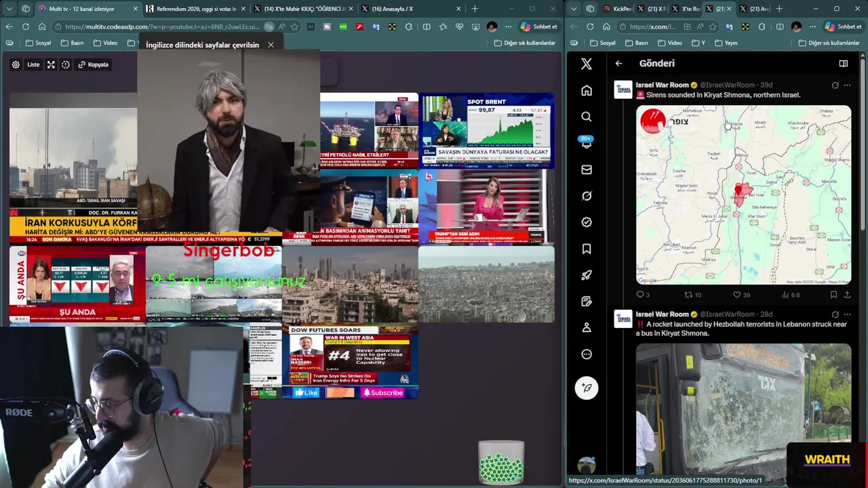Repost the sirens post showing 10
Screen dimensions: 868x488
coord(692,295)
